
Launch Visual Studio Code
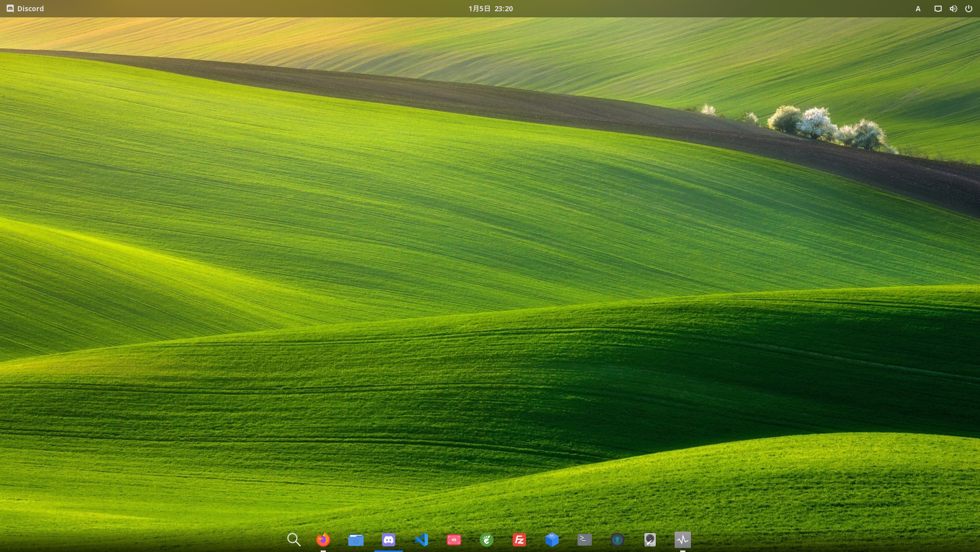point(421,539)
